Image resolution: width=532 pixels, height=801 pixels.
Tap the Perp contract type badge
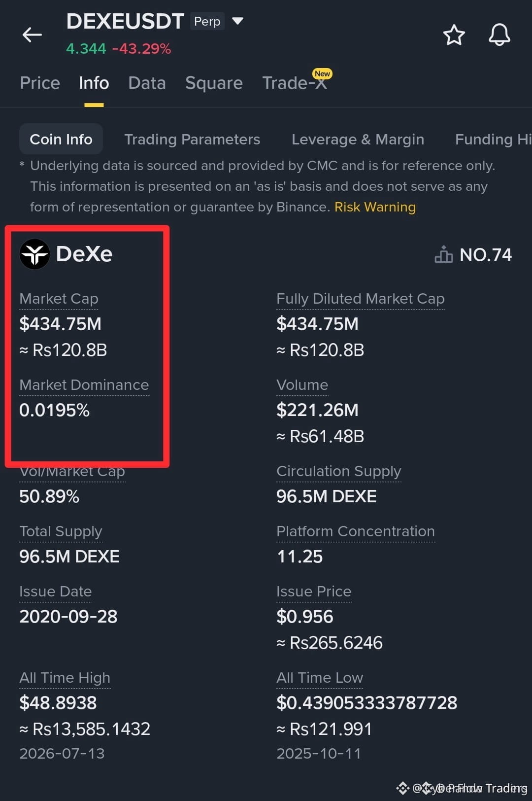click(207, 21)
